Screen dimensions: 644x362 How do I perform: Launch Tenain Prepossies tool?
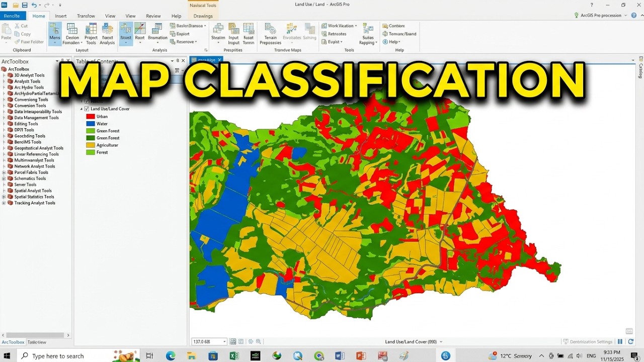tap(271, 34)
